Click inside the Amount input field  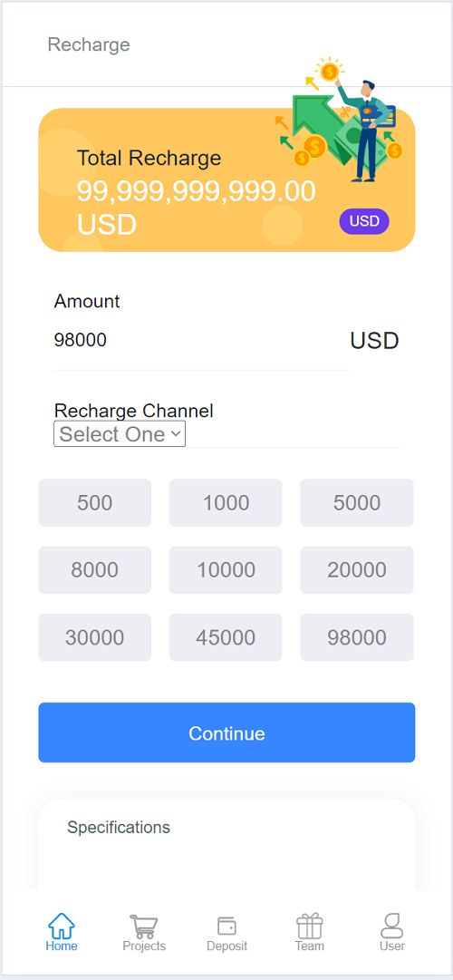pyautogui.click(x=201, y=341)
